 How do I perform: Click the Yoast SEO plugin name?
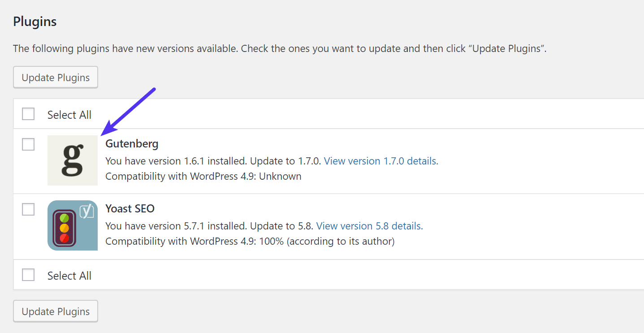point(130,208)
